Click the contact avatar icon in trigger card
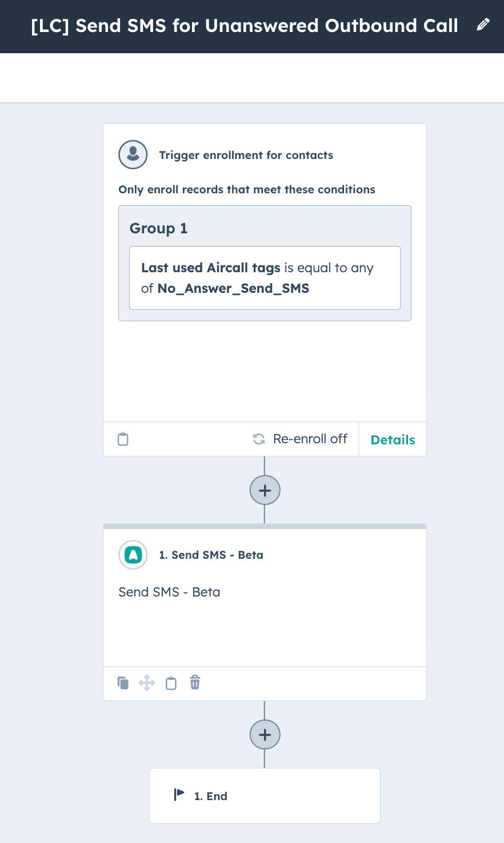Viewport: 504px width, 843px height. (x=133, y=154)
